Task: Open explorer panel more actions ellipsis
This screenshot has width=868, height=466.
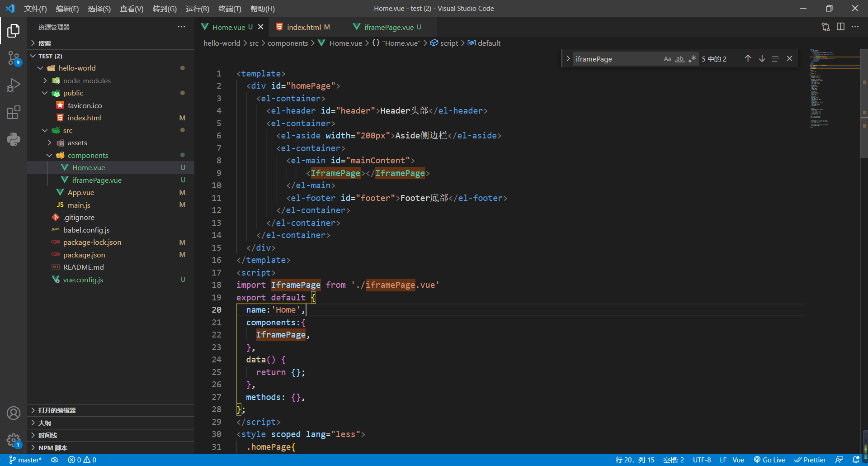Action: (x=181, y=27)
